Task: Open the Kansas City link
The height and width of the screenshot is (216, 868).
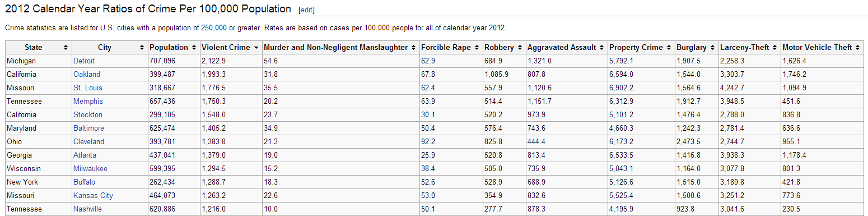Action: [x=93, y=195]
